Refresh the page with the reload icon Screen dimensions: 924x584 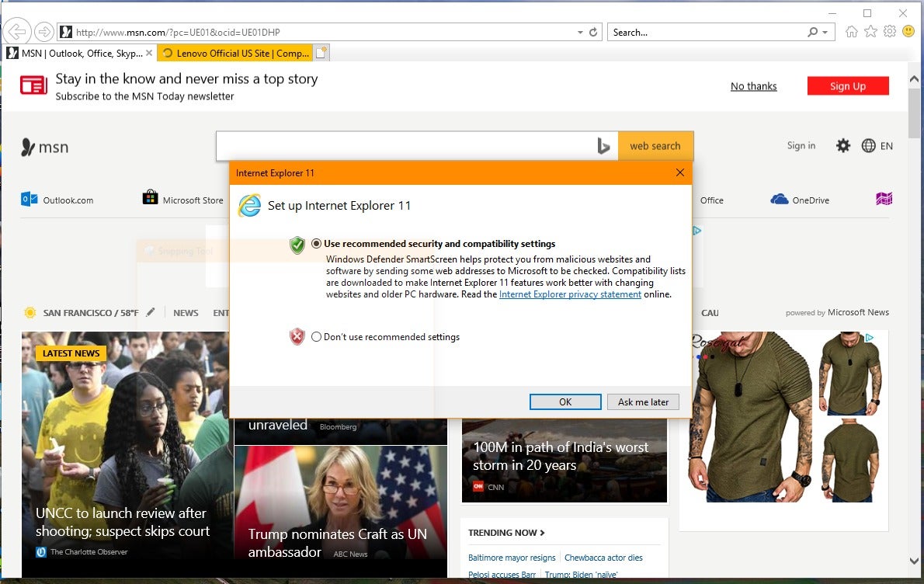[593, 32]
